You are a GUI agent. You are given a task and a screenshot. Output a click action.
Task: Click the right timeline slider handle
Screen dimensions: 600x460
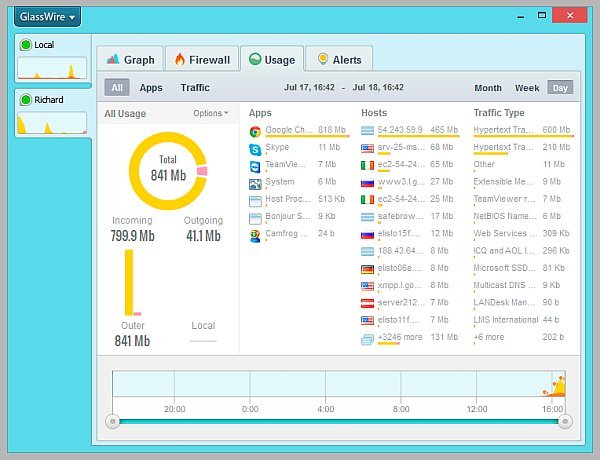[x=565, y=421]
